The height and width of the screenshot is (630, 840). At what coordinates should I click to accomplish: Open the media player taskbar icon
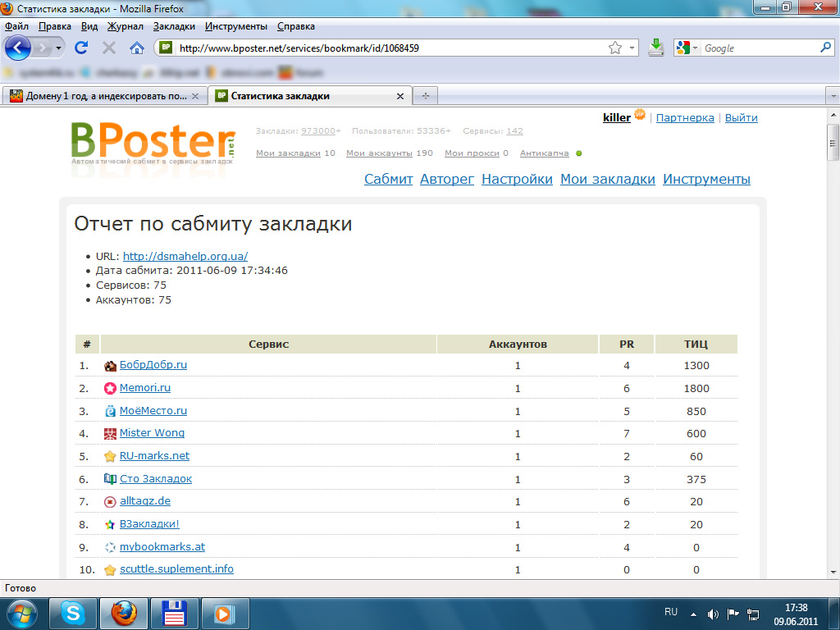pyautogui.click(x=225, y=614)
